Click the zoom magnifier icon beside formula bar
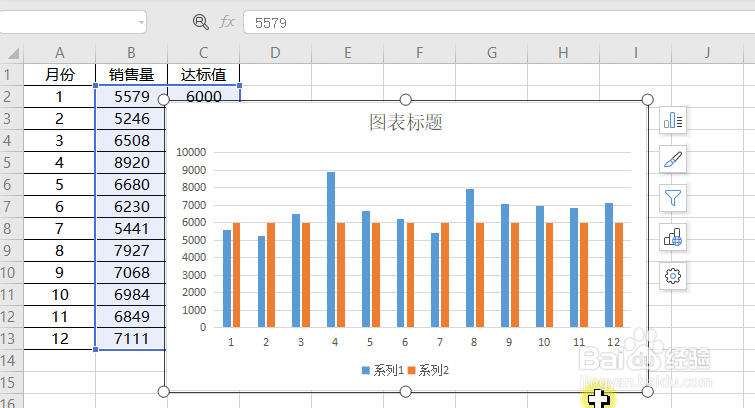Viewport: 755px width, 408px height. click(x=200, y=22)
